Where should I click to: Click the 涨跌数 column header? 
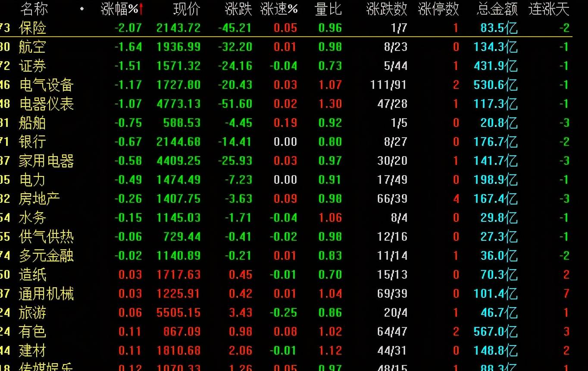coord(386,9)
